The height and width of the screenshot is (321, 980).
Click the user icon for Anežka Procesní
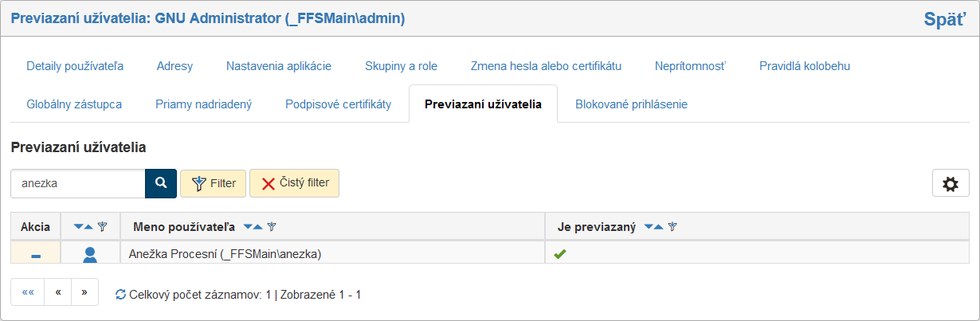click(90, 255)
